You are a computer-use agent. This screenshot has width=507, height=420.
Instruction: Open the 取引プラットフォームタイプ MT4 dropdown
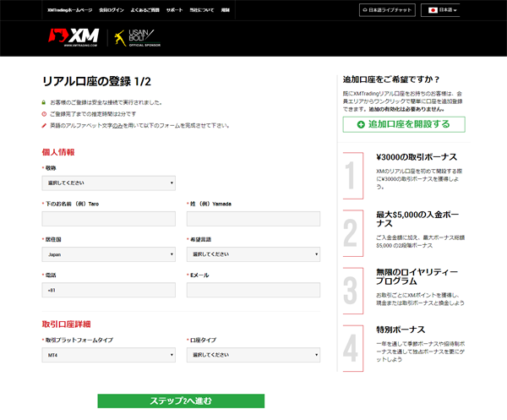coord(108,355)
